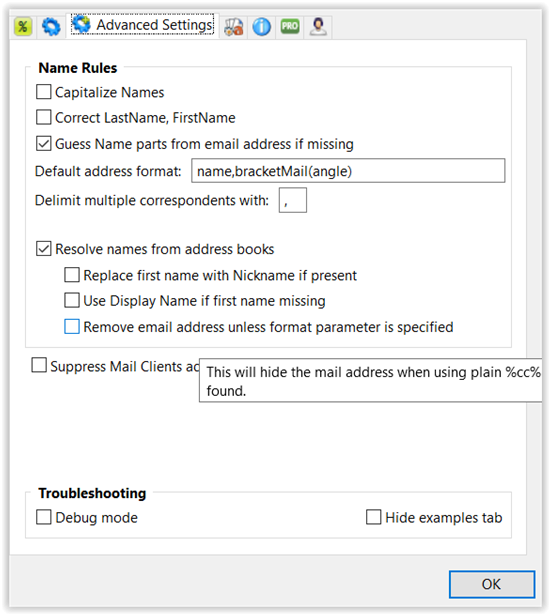Check Use Display Name if first name missing

coord(72,300)
